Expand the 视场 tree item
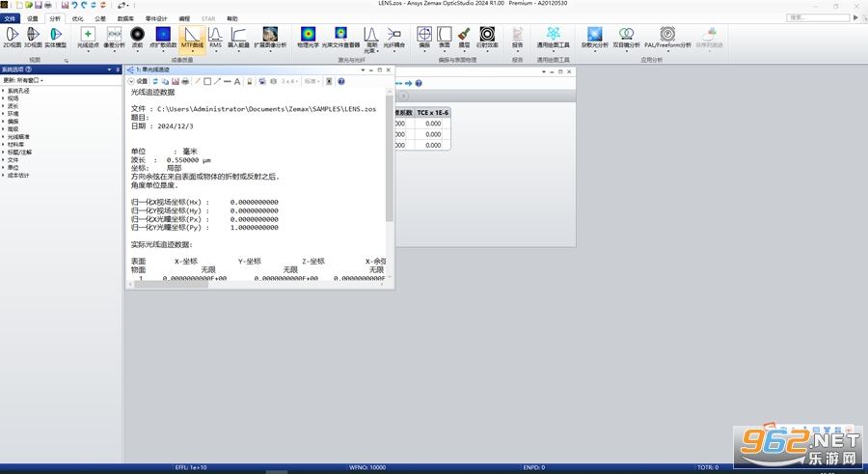This screenshot has width=868, height=474. pos(3,98)
